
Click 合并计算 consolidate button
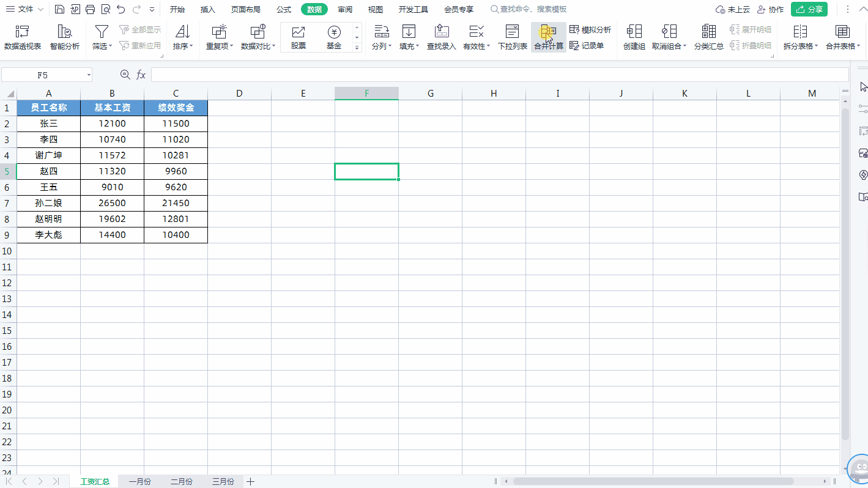pos(549,38)
